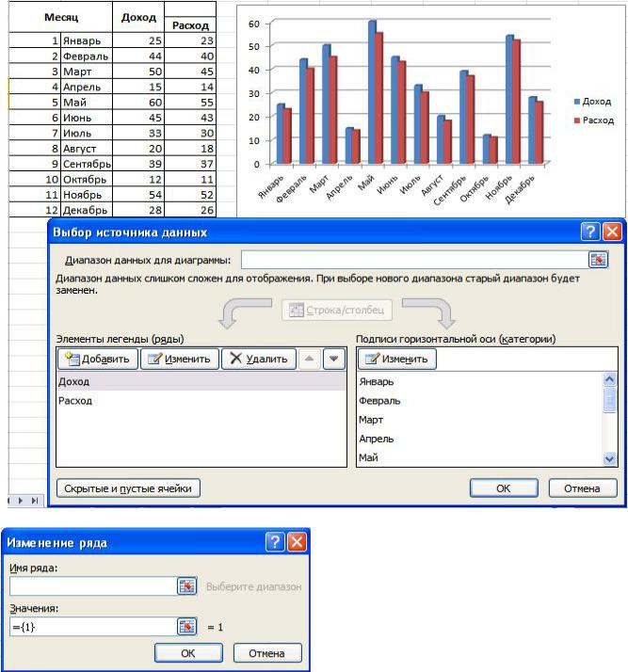This screenshot has width=628, height=672.
Task: Click the red Ноябрь bar in chart
Action: [x=516, y=101]
